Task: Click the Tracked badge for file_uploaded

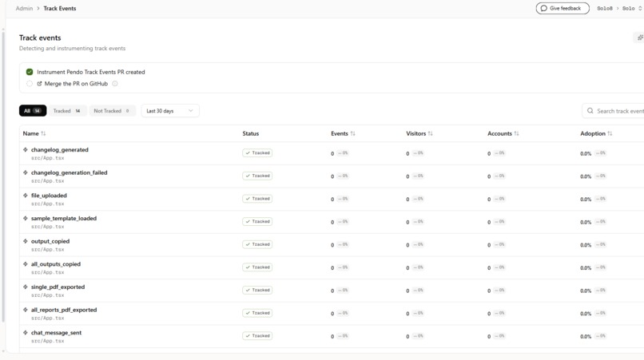Action: [257, 199]
